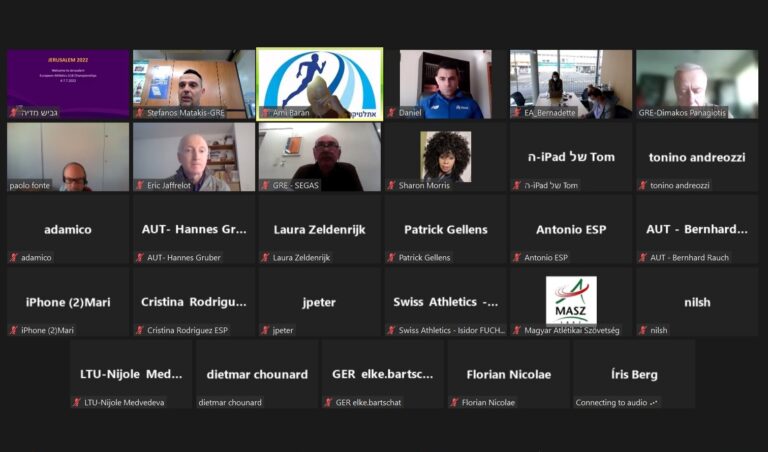
Task: Click muted mic icon on Laura Zeldenrijk tile
Action: pos(265,257)
